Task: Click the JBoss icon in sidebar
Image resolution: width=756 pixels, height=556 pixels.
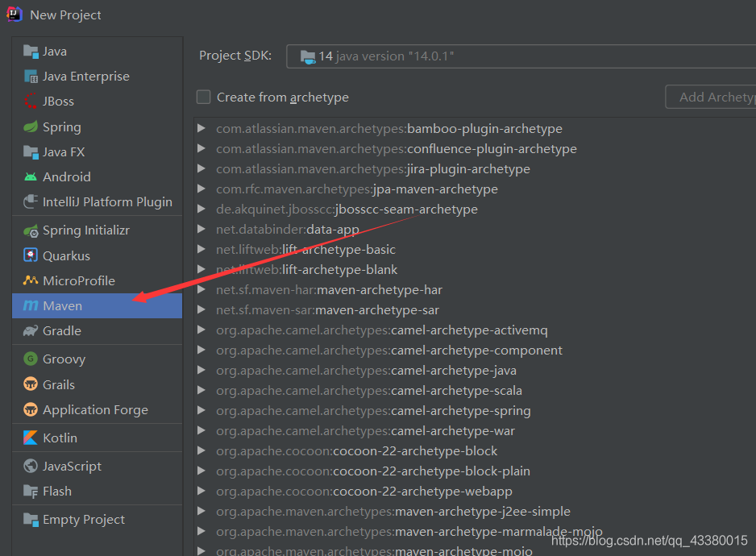Action: point(31,102)
